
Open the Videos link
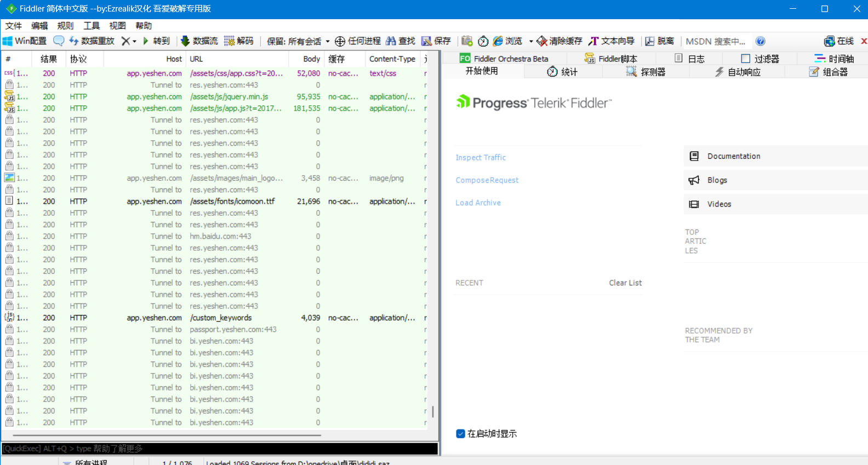click(x=775, y=204)
